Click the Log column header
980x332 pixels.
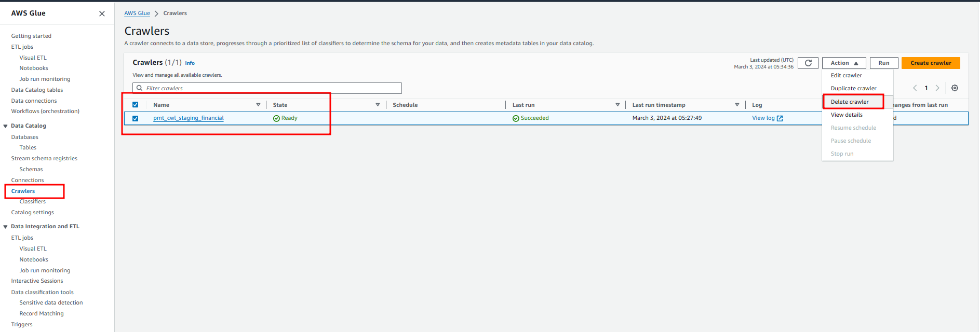757,105
